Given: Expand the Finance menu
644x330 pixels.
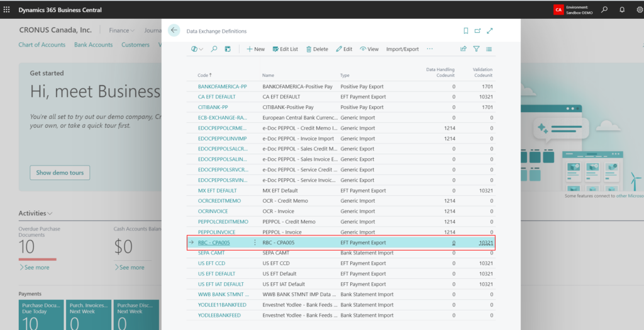Looking at the screenshot, I should pyautogui.click(x=121, y=30).
